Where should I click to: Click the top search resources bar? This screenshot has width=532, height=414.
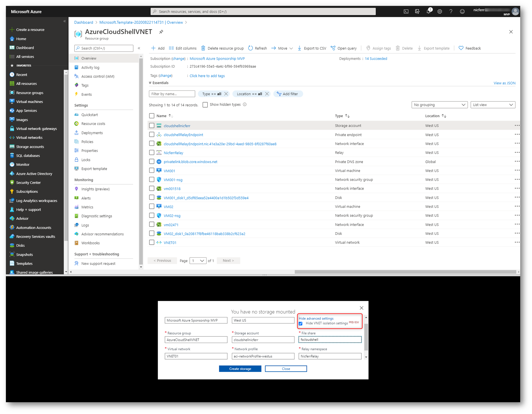click(x=263, y=12)
